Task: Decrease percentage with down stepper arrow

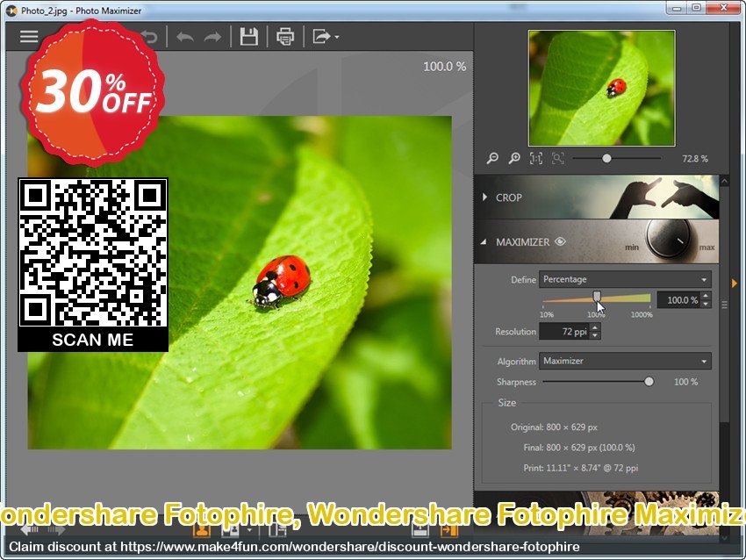Action: (706, 304)
